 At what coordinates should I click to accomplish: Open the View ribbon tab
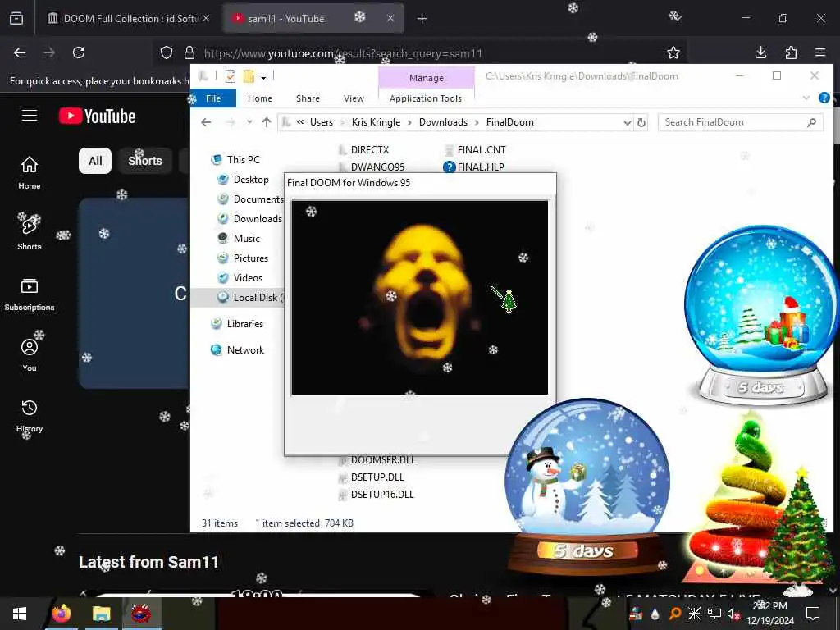(x=354, y=98)
